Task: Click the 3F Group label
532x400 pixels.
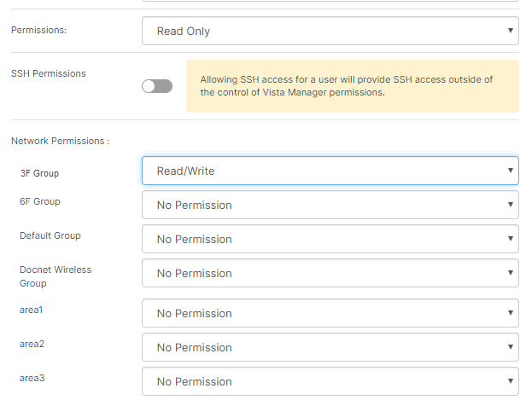Action: pyautogui.click(x=39, y=173)
